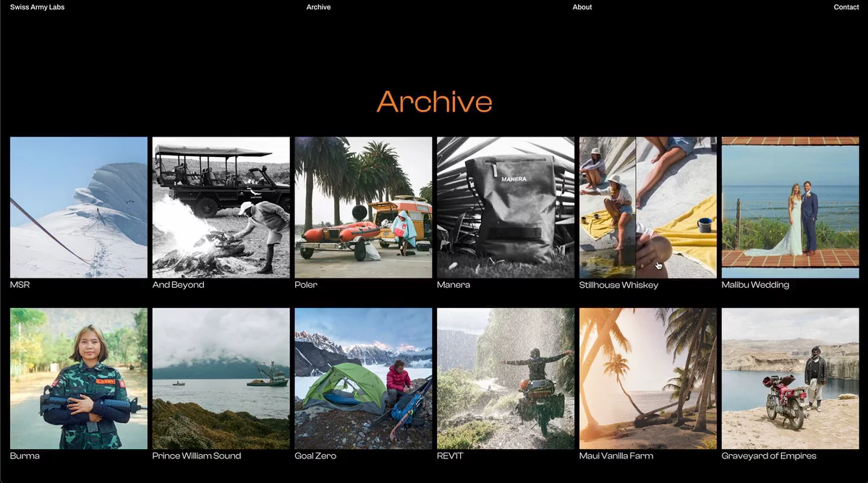
Task: Open the MSR snowy mountain thumbnail
Action: (x=79, y=208)
